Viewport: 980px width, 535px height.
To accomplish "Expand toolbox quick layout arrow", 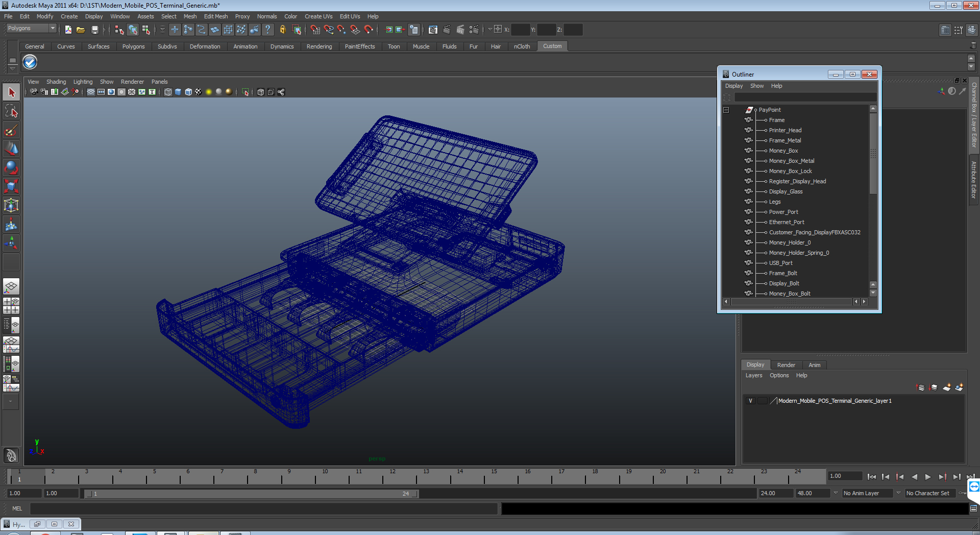I will point(10,402).
